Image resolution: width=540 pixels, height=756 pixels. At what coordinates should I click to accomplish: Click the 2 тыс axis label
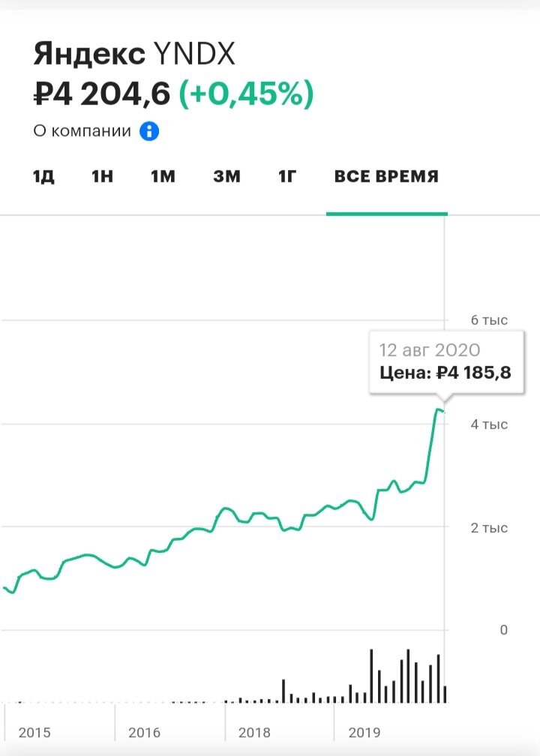(489, 528)
